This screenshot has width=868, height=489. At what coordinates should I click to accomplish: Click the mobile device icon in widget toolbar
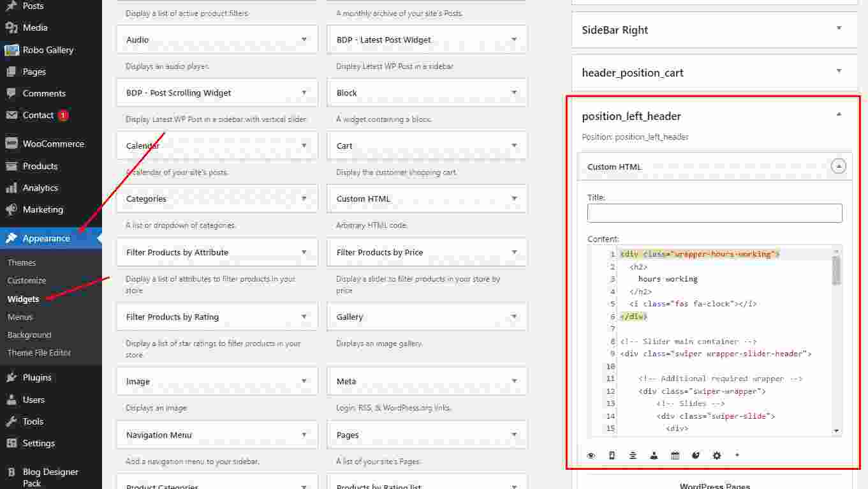pos(612,456)
